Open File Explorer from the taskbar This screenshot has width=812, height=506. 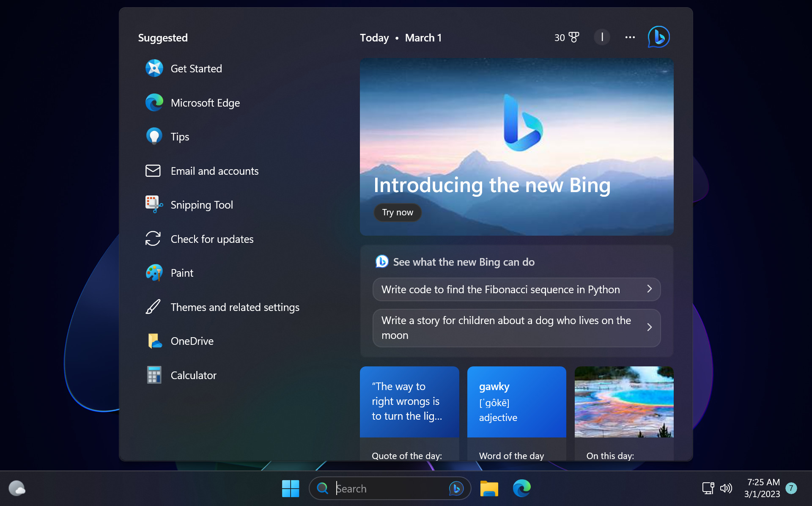(x=489, y=489)
